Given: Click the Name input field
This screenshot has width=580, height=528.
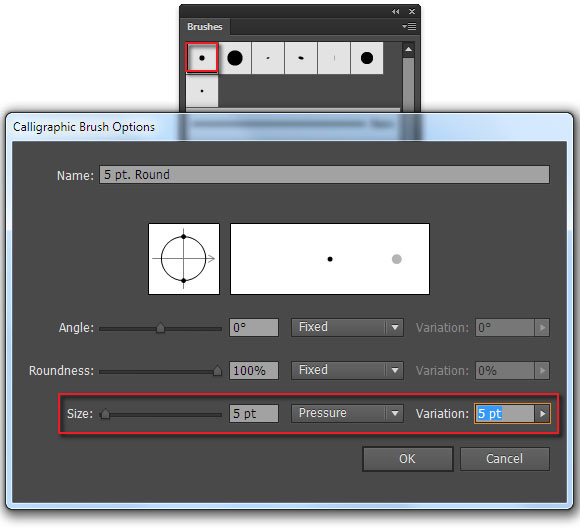Looking at the screenshot, I should 324,174.
